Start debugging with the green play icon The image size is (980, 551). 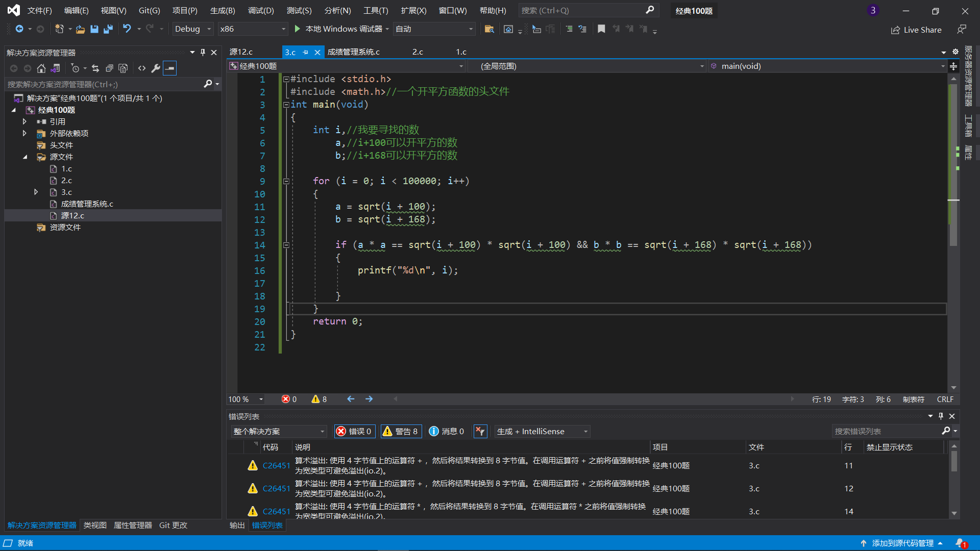[297, 29]
